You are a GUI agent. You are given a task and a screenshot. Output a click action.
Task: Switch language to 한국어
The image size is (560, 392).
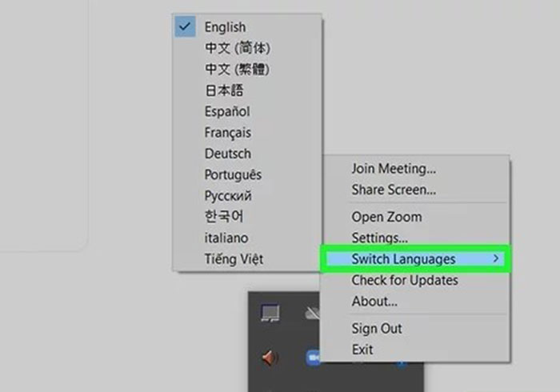[247, 216]
